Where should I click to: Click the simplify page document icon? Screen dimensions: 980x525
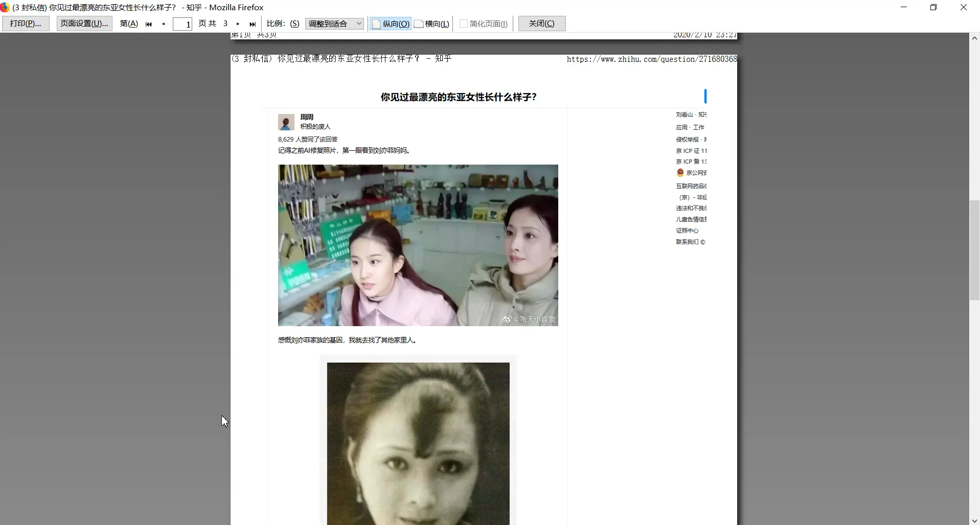463,24
